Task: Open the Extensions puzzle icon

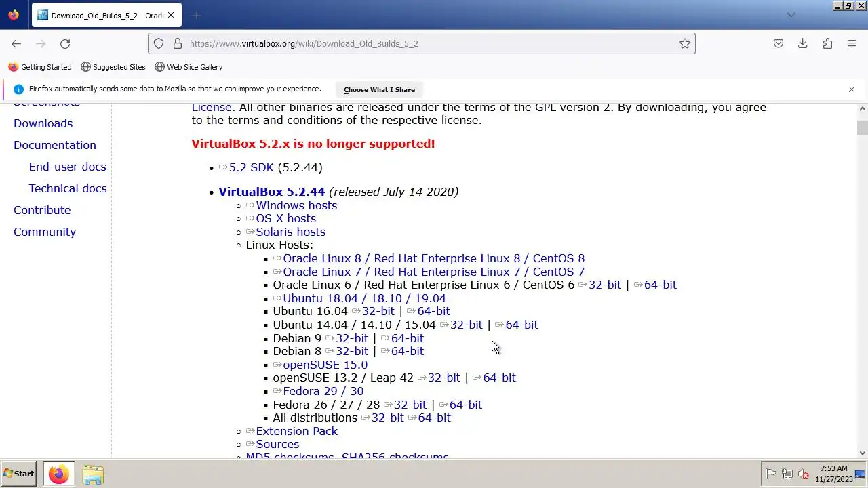Action: (827, 43)
